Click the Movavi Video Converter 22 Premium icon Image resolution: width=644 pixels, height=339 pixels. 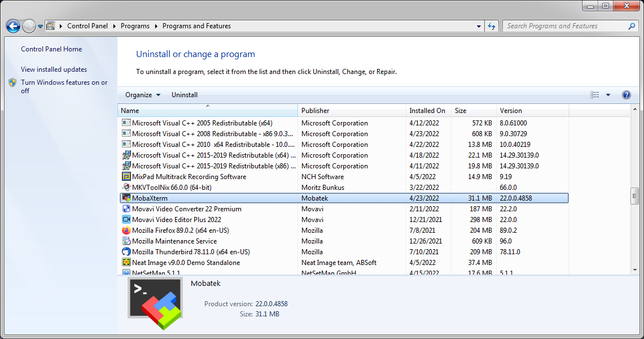pyautogui.click(x=126, y=208)
